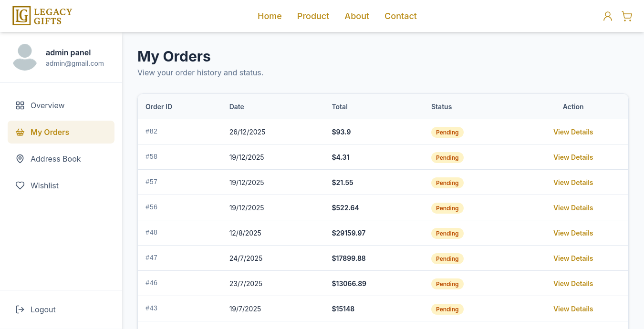644x329 pixels.
Task: Go to the Home page
Action: coord(270,16)
